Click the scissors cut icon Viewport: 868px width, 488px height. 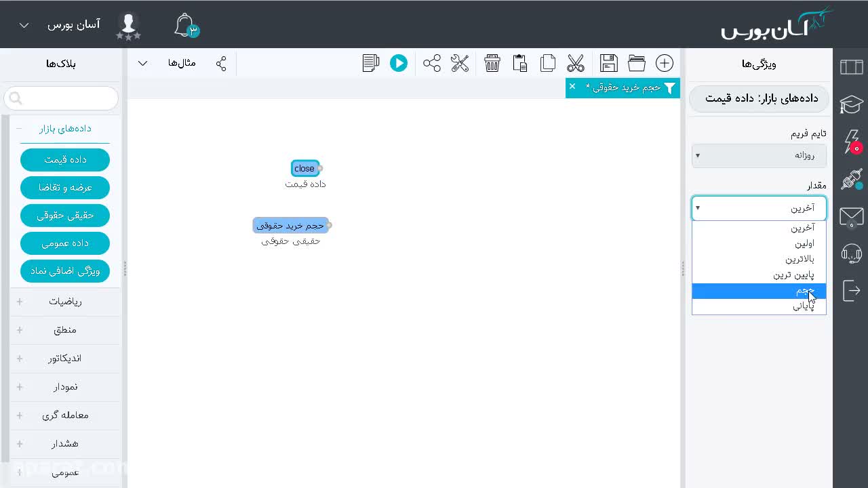point(576,63)
